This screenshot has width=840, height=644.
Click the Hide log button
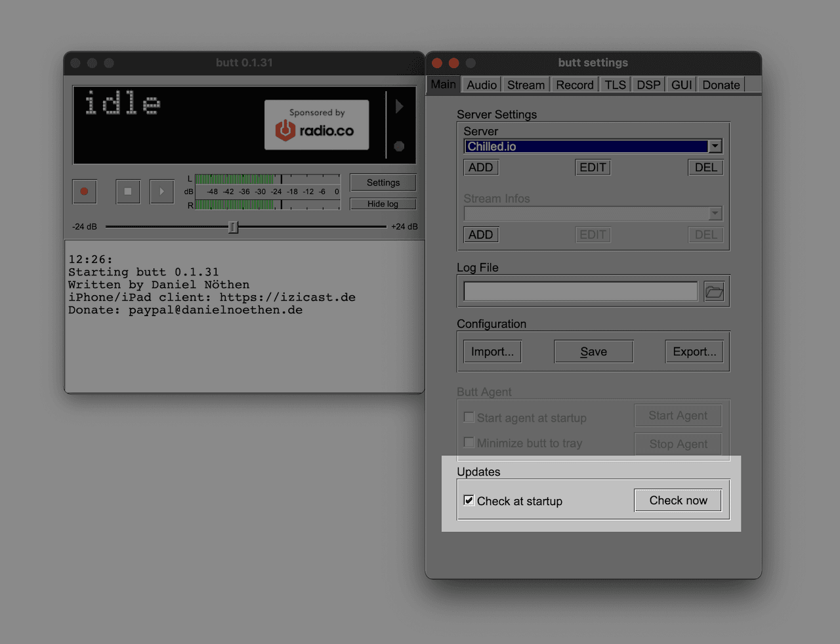383,204
